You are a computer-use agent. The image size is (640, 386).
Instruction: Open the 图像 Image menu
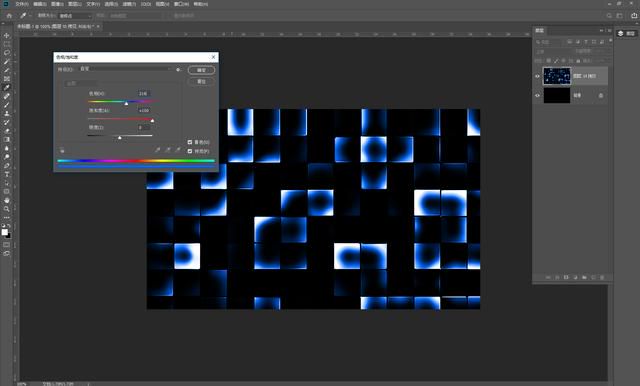(x=57, y=4)
